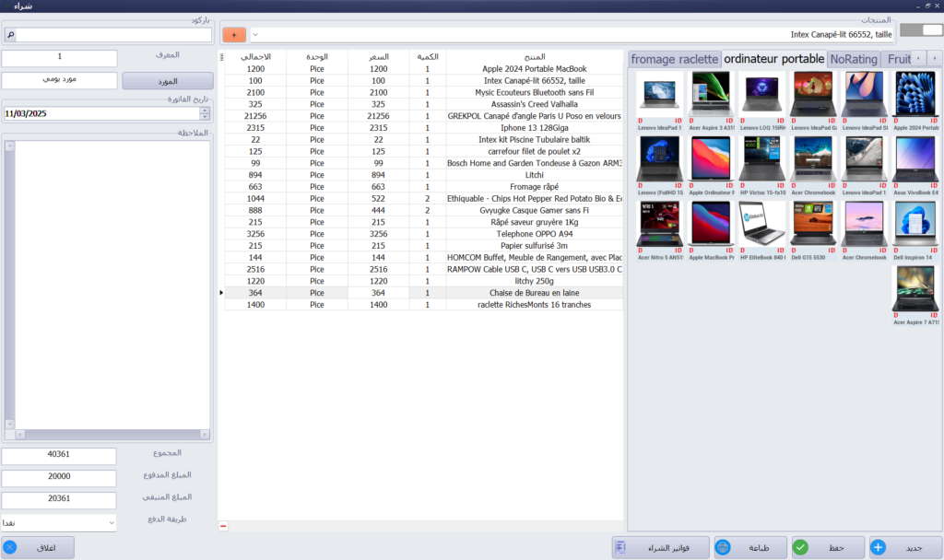Open فواتير الشراء purchase invoices button
Image resolution: width=944 pixels, height=560 pixels.
point(660,547)
